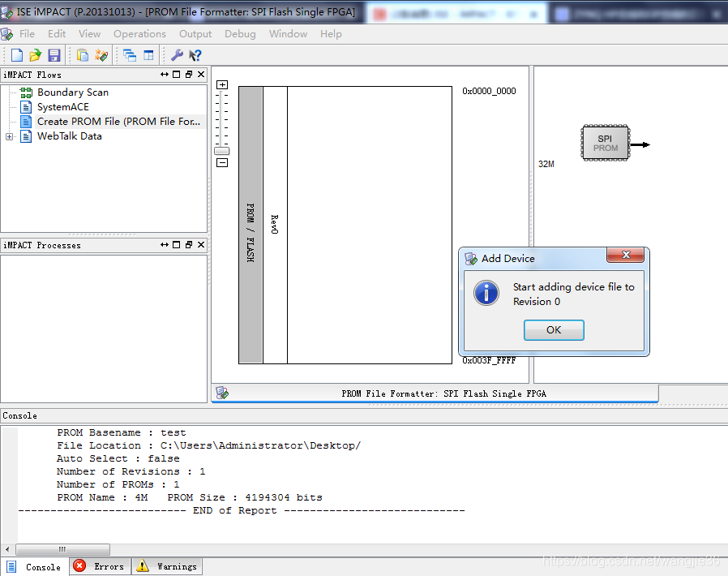Click the tile windows toolbar icon

coord(148,55)
